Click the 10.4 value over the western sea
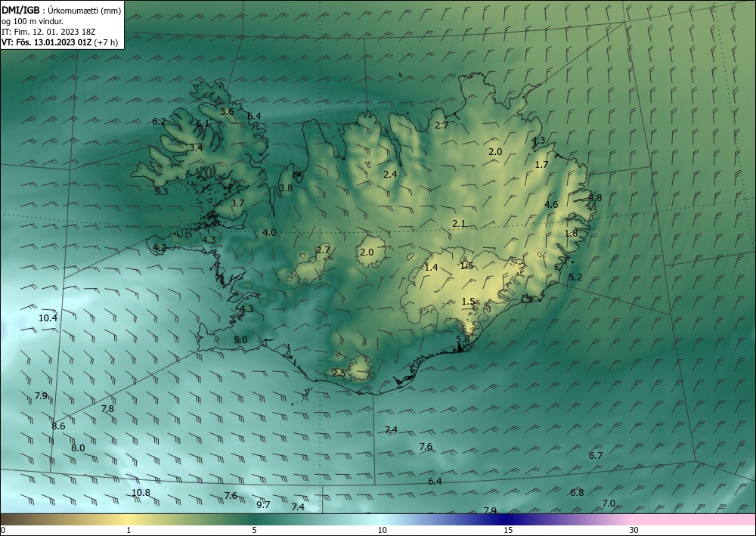The width and height of the screenshot is (756, 536). tap(48, 318)
